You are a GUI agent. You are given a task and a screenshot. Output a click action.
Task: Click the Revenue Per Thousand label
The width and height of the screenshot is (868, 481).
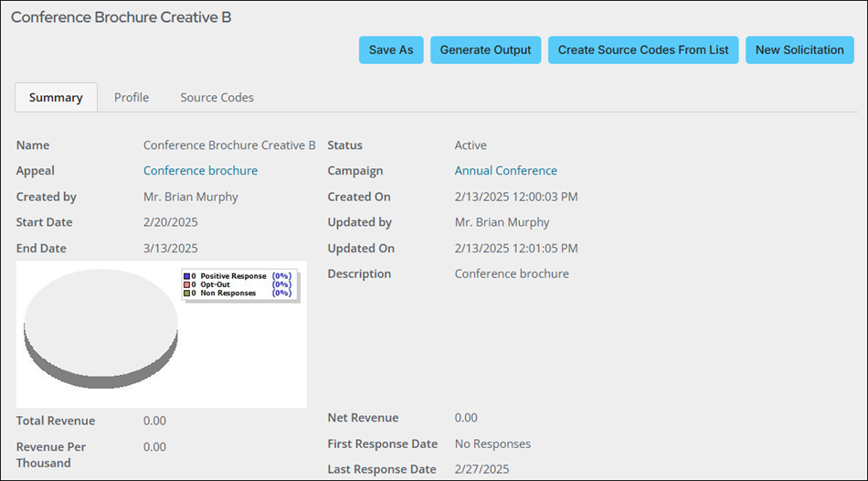point(51,454)
